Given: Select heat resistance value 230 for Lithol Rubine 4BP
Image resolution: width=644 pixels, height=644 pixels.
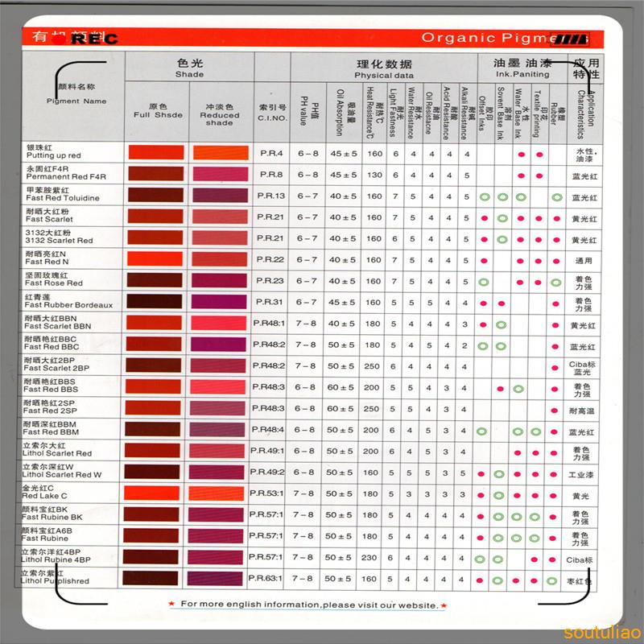Looking at the screenshot, I should [369, 558].
